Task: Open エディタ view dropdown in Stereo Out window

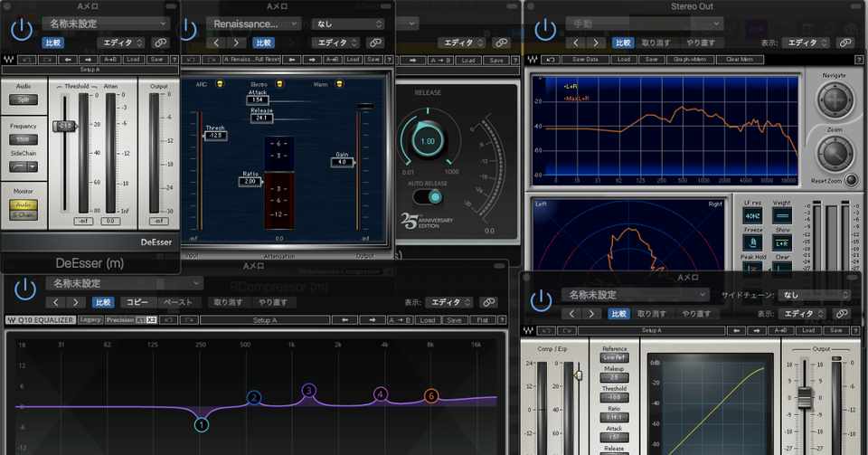Action: click(x=806, y=43)
